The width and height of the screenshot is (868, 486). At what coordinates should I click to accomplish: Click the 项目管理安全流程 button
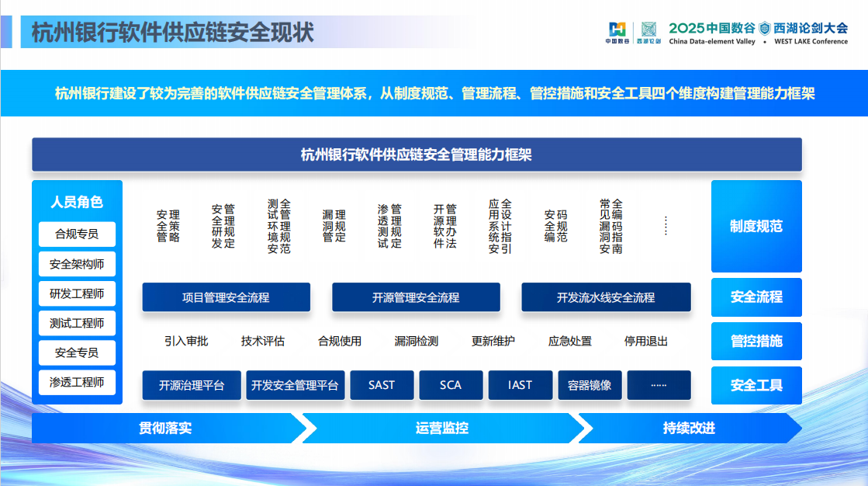click(225, 297)
